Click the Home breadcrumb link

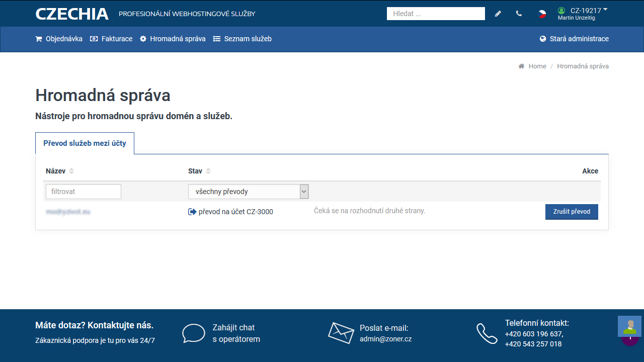pyautogui.click(x=537, y=66)
